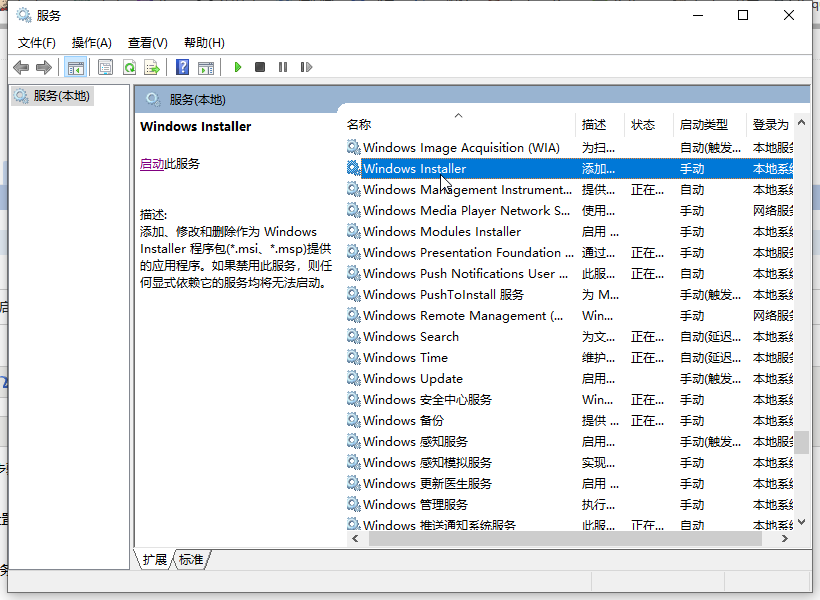Select Windows Remote Management service row
Screen dimensions: 820x600
(x=570, y=315)
